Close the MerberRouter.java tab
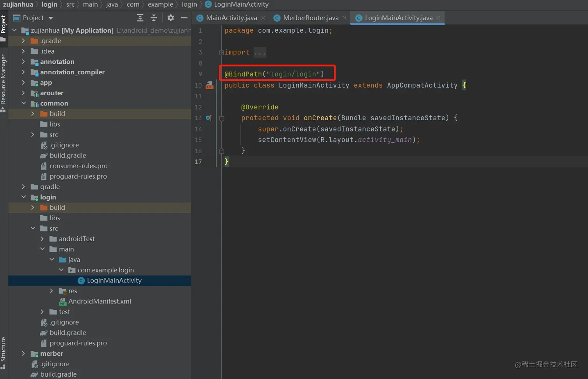Viewport: 588px width, 379px height. 345,18
